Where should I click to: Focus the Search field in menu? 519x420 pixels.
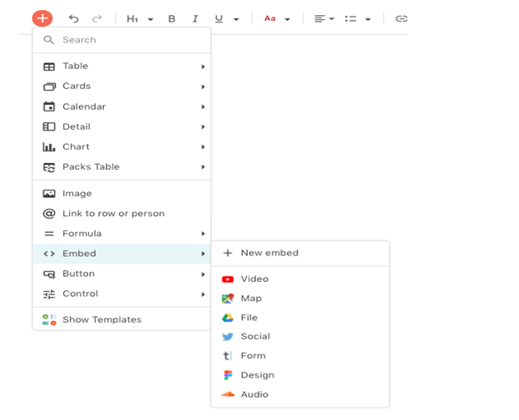click(x=121, y=40)
